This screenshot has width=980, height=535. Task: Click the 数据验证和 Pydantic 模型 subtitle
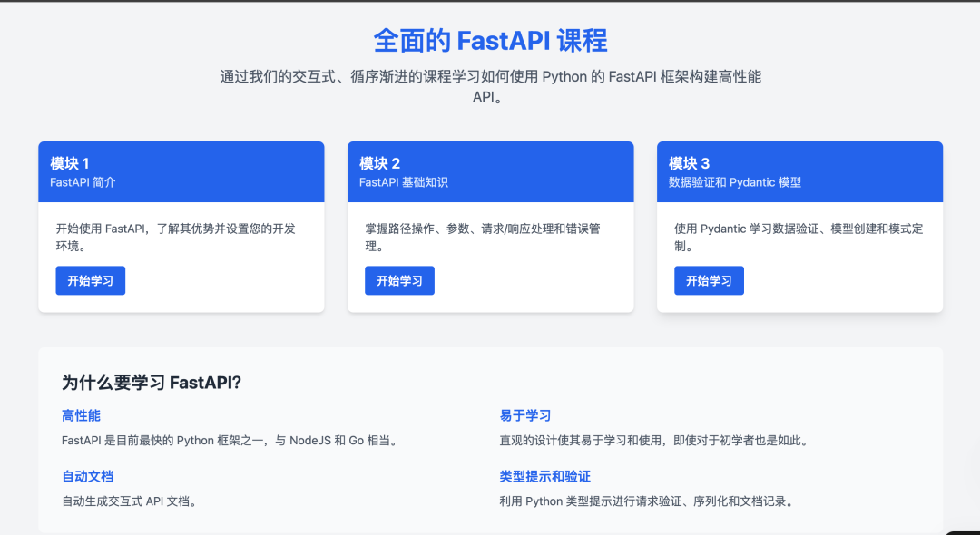(x=735, y=182)
